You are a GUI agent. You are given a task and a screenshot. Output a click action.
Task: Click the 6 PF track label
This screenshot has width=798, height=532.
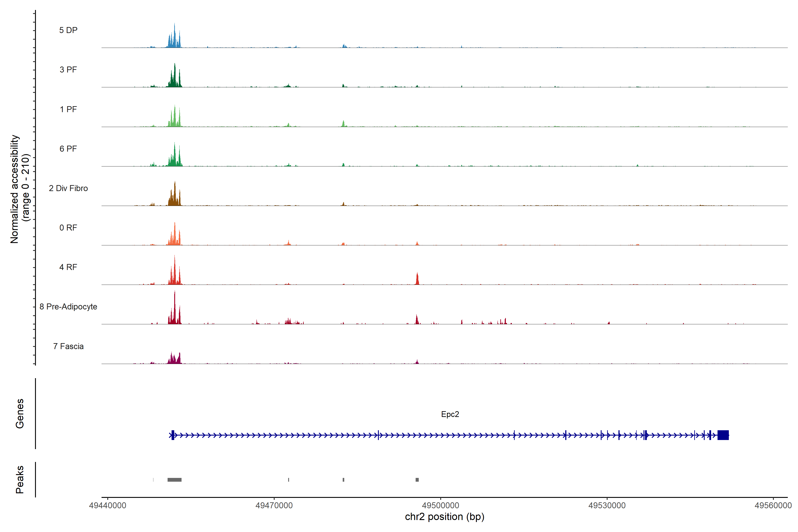pyautogui.click(x=68, y=149)
